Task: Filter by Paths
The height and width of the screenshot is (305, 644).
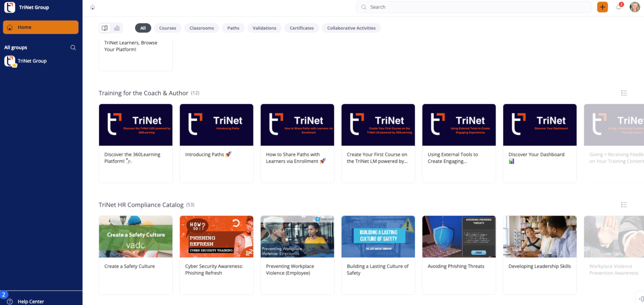Action: (233, 28)
